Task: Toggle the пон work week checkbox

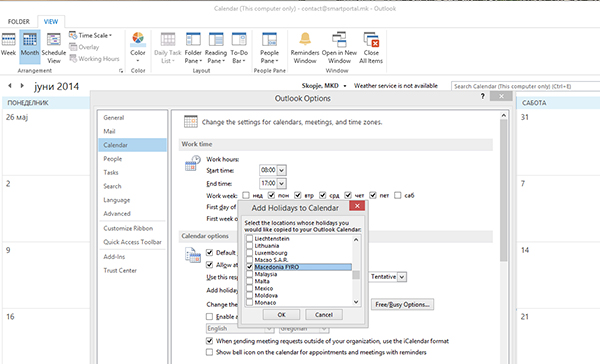Action: click(x=271, y=195)
